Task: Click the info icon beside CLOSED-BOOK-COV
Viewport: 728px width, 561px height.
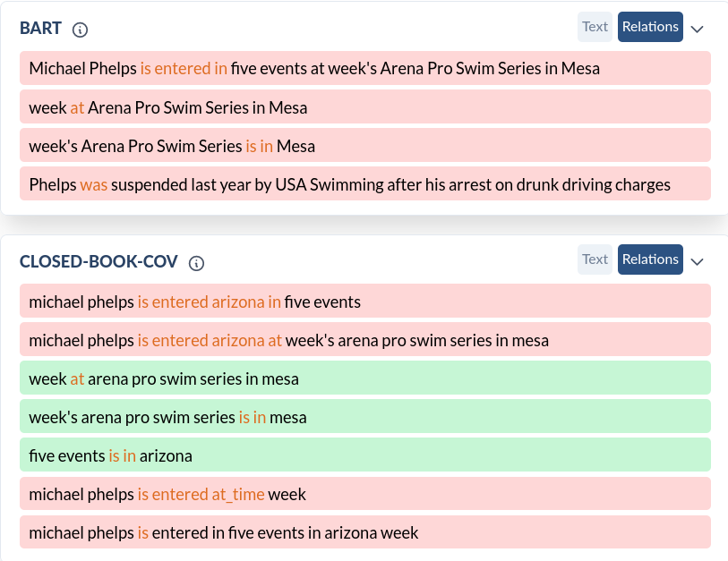Action: [x=197, y=263]
